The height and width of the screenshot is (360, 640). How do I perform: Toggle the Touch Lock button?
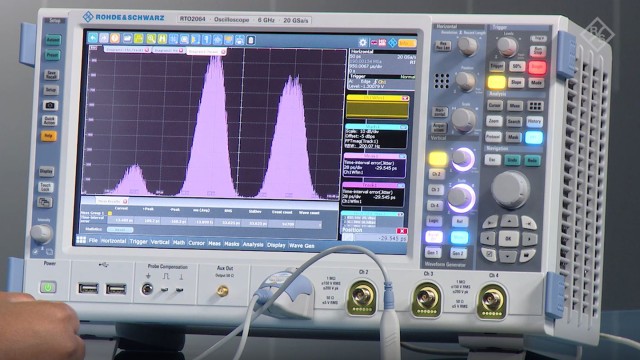pos(46,187)
